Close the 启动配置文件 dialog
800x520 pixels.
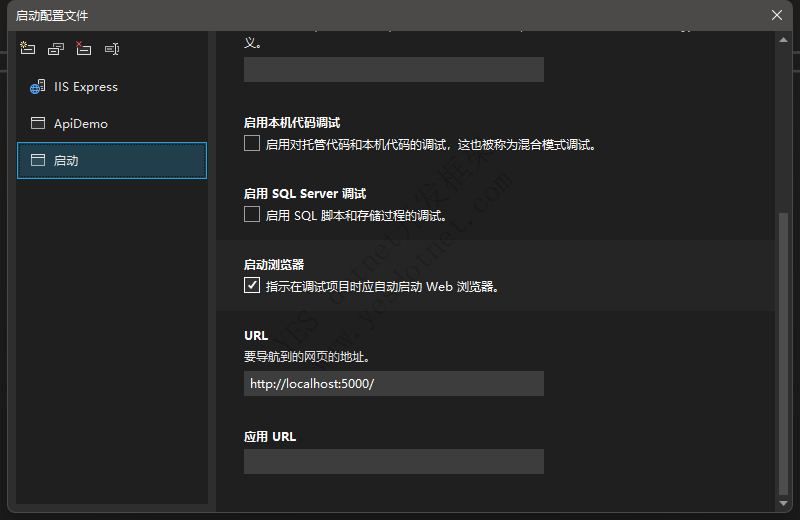[777, 15]
